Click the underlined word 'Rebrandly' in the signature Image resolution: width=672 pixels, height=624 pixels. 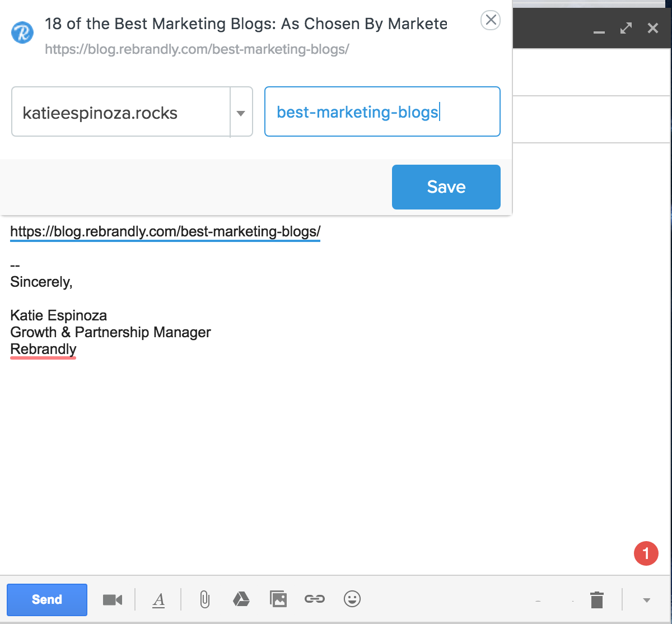coord(43,349)
